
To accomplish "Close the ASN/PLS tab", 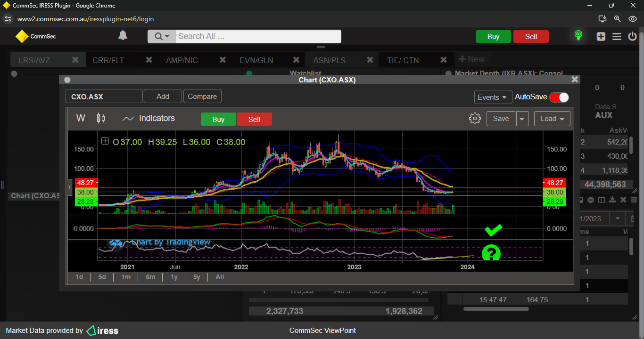I will pos(370,60).
